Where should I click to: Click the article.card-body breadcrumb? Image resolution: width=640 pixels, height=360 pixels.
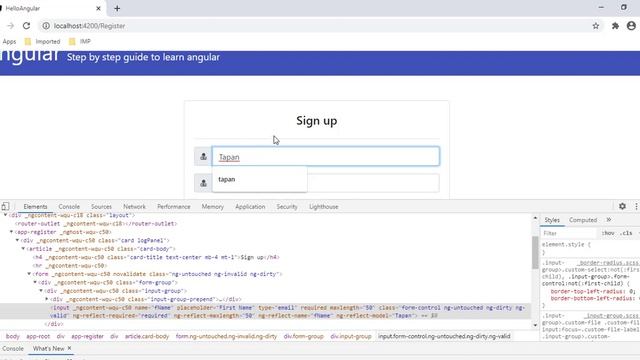(x=147, y=336)
